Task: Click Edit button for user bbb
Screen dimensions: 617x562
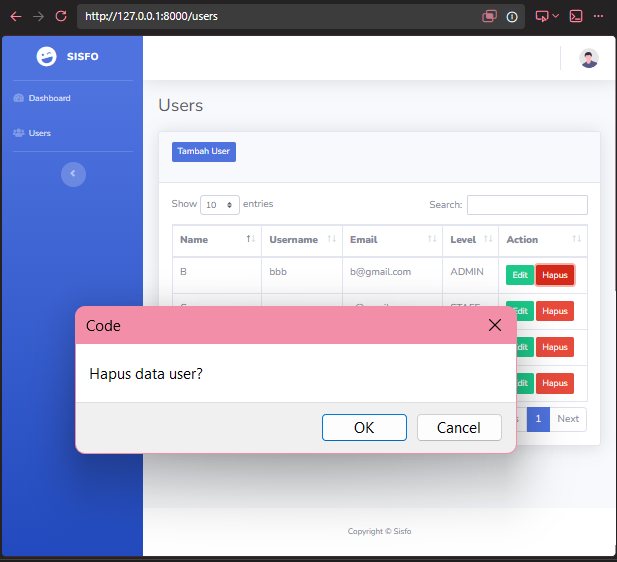Action: pos(520,275)
